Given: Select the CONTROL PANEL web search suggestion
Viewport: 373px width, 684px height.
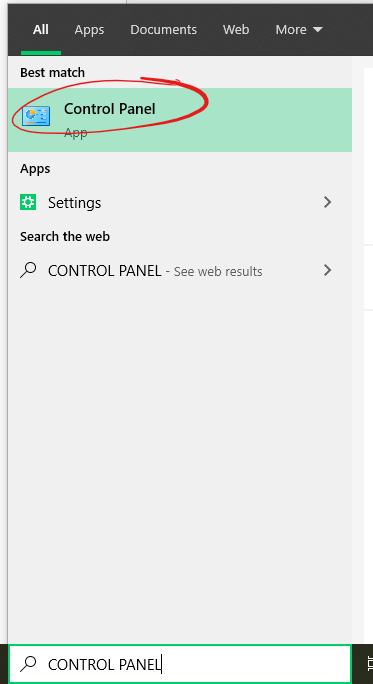Looking at the screenshot, I should pyautogui.click(x=180, y=271).
